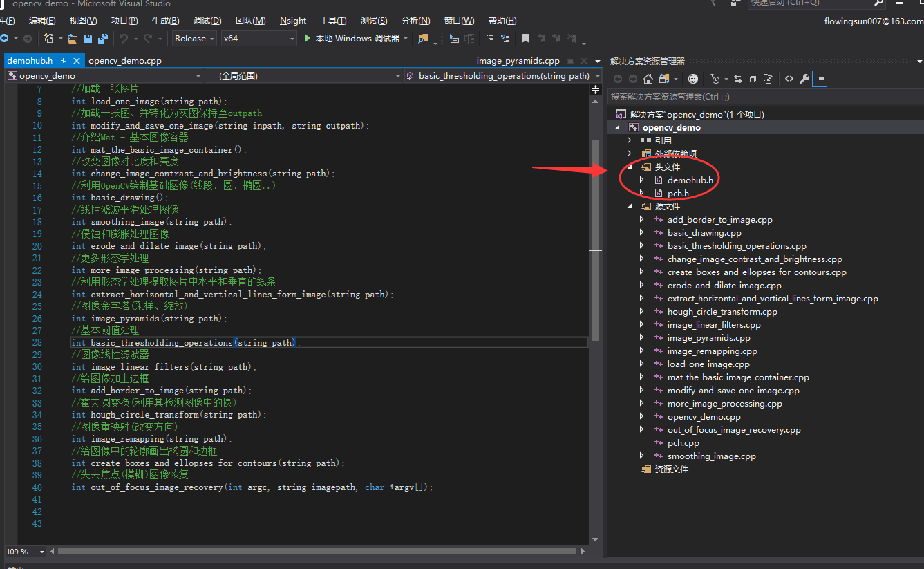Click the Collapse All icon in Solution Explorer
The height and width of the screenshot is (569, 924).
coord(753,79)
